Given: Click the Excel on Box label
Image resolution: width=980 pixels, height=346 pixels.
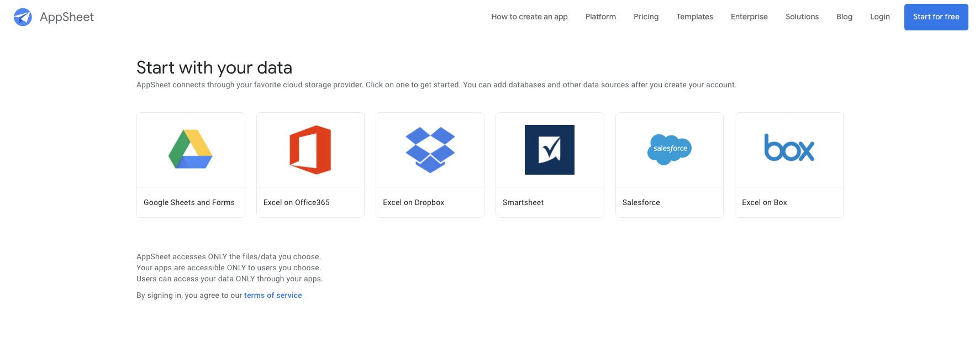Looking at the screenshot, I should click(764, 202).
